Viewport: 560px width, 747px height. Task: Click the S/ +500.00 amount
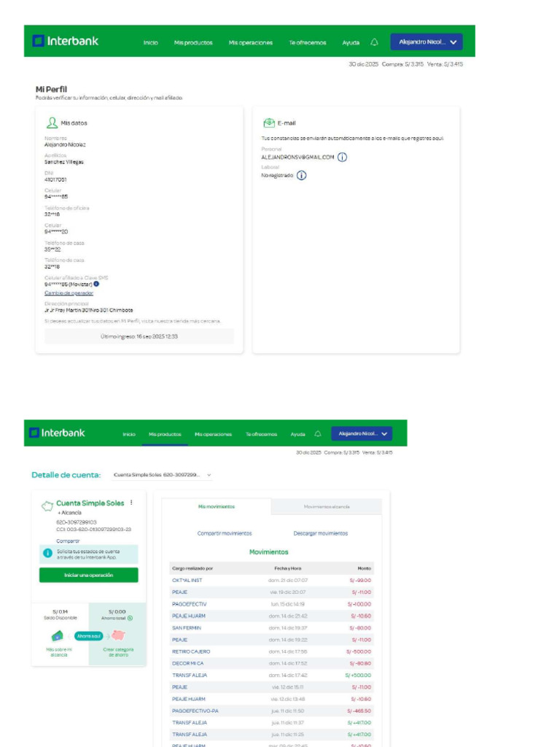[x=358, y=676]
